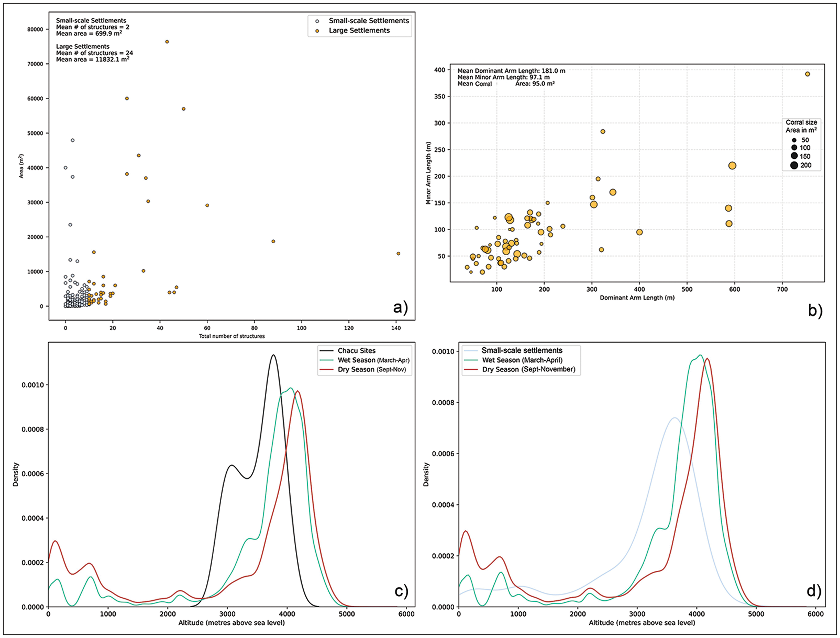Click the Small-scale Settlements legend marker

(x=317, y=21)
